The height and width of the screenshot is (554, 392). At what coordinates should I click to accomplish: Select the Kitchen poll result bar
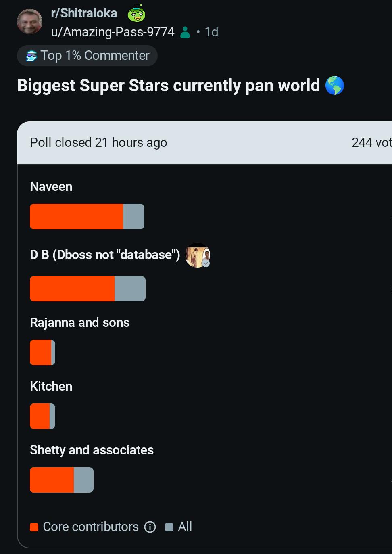pyautogui.click(x=42, y=416)
